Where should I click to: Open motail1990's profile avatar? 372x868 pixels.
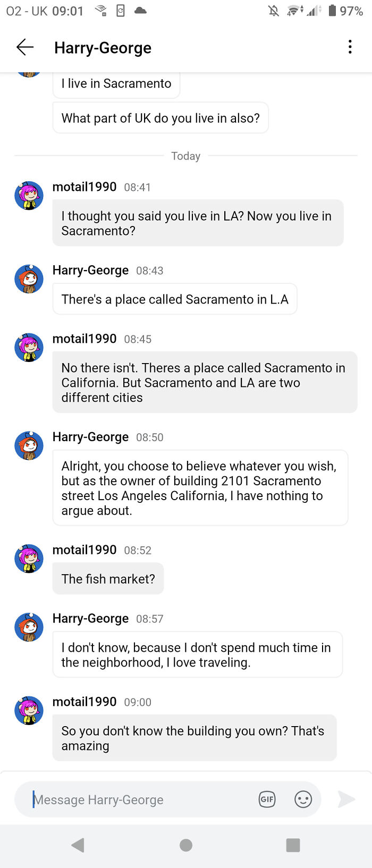point(29,195)
